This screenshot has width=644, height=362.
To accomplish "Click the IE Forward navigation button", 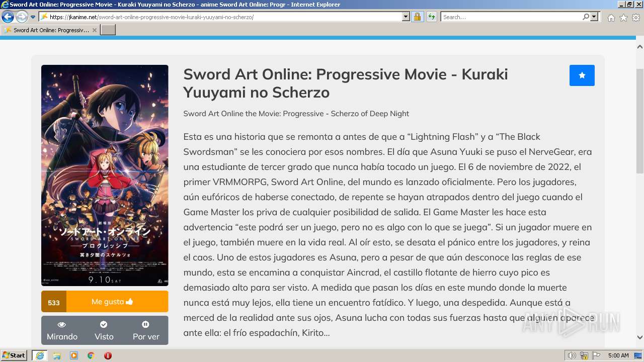I will tap(22, 17).
